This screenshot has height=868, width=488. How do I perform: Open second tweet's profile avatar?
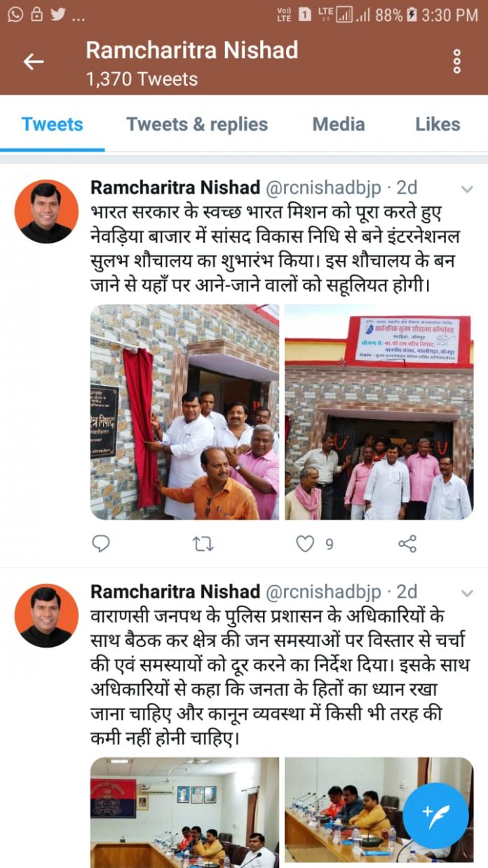[x=46, y=615]
